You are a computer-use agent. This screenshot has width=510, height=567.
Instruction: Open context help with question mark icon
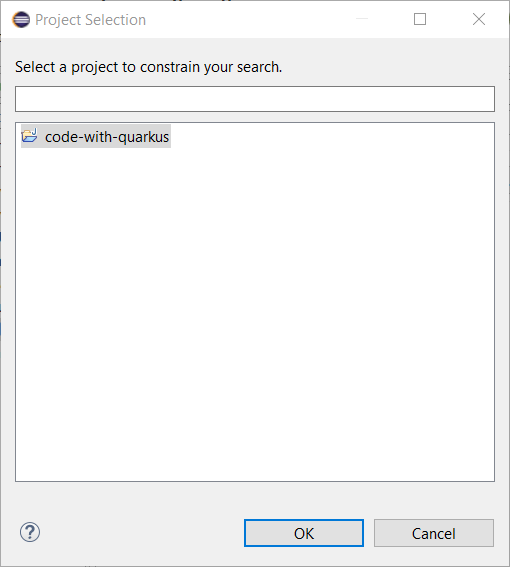pyautogui.click(x=30, y=532)
